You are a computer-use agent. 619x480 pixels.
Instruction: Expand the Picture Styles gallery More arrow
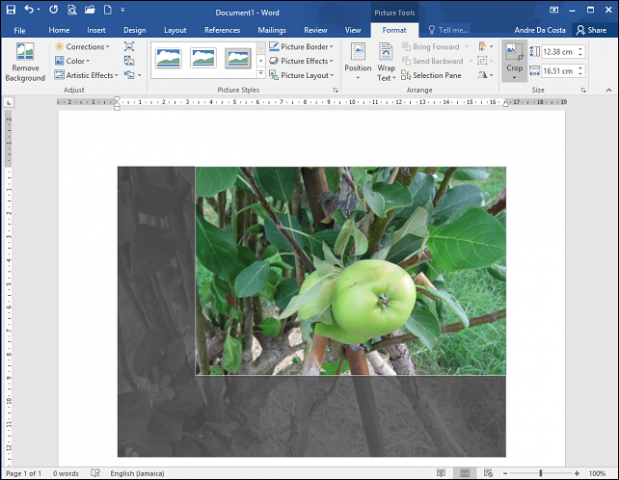(x=261, y=73)
